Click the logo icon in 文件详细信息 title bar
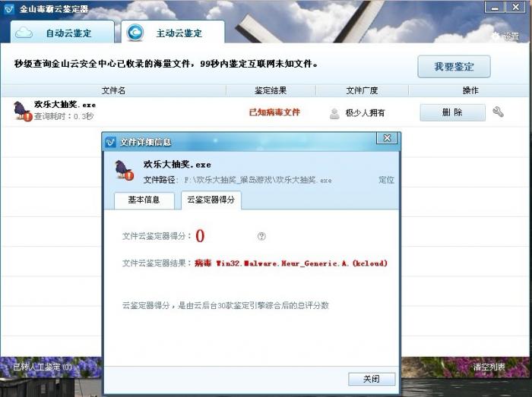The height and width of the screenshot is (397, 532). (110, 142)
